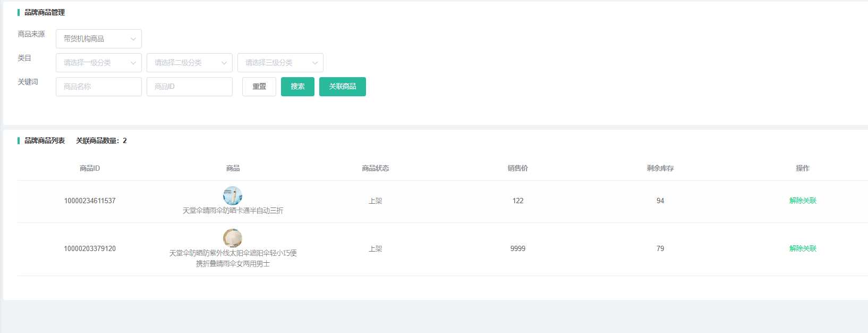Click the price value 9999
This screenshot has height=333, width=868.
coord(518,248)
